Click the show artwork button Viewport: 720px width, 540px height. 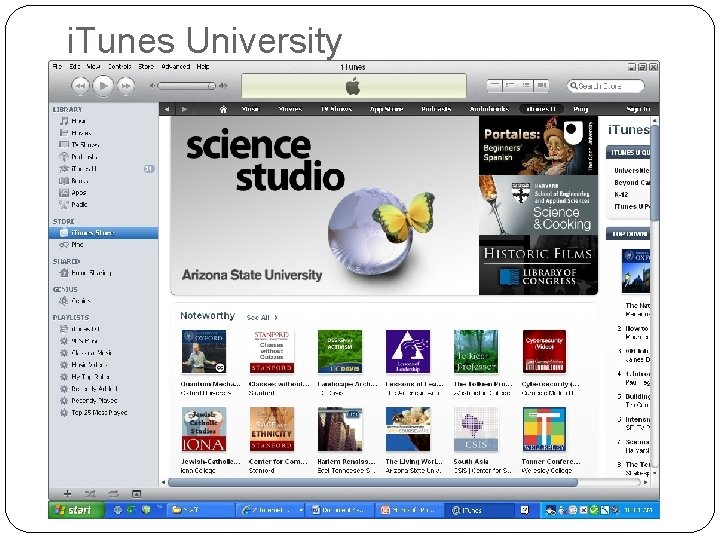136,494
